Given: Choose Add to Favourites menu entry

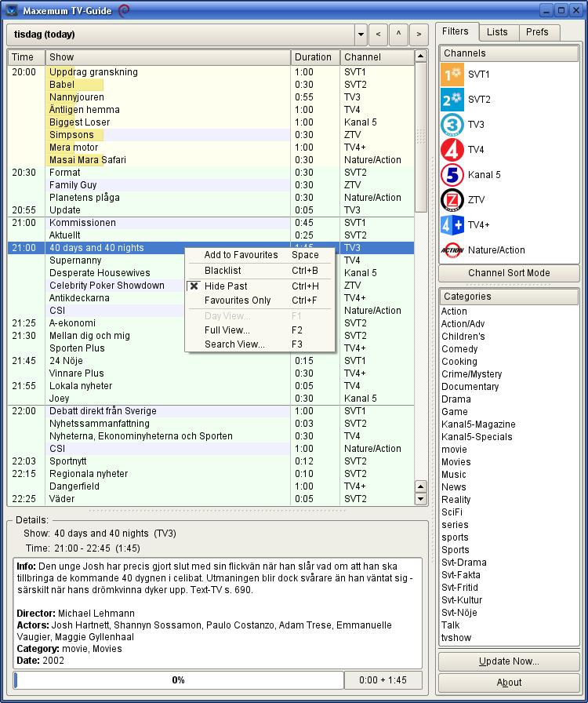Looking at the screenshot, I should tap(241, 255).
